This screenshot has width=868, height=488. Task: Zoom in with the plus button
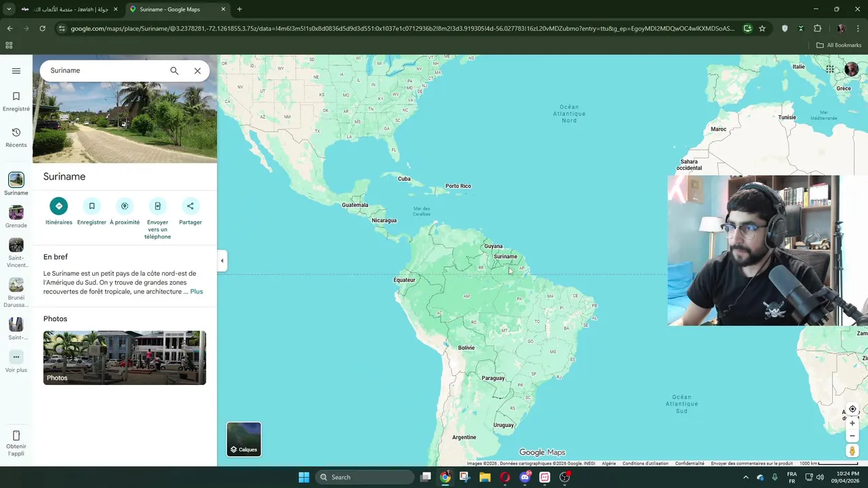point(852,424)
